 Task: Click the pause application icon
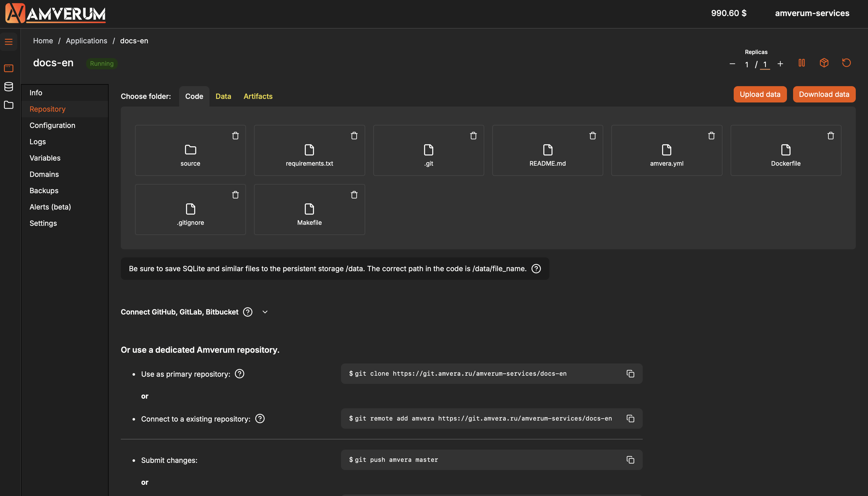pos(801,63)
